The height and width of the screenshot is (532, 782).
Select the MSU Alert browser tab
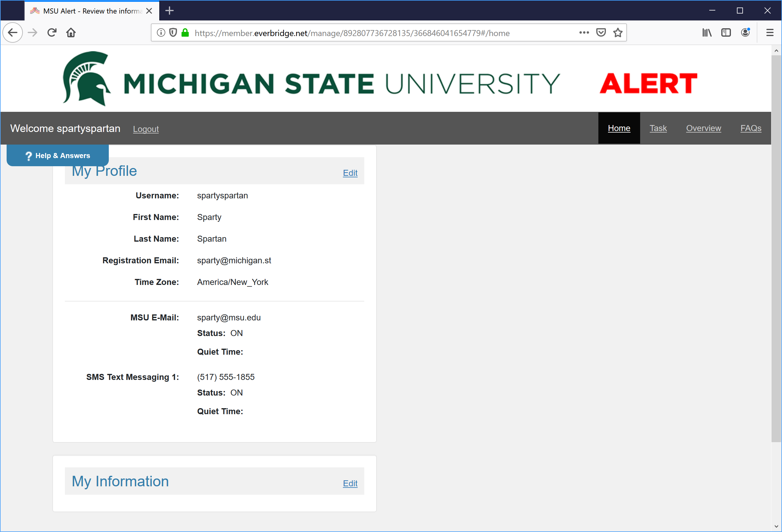92,11
